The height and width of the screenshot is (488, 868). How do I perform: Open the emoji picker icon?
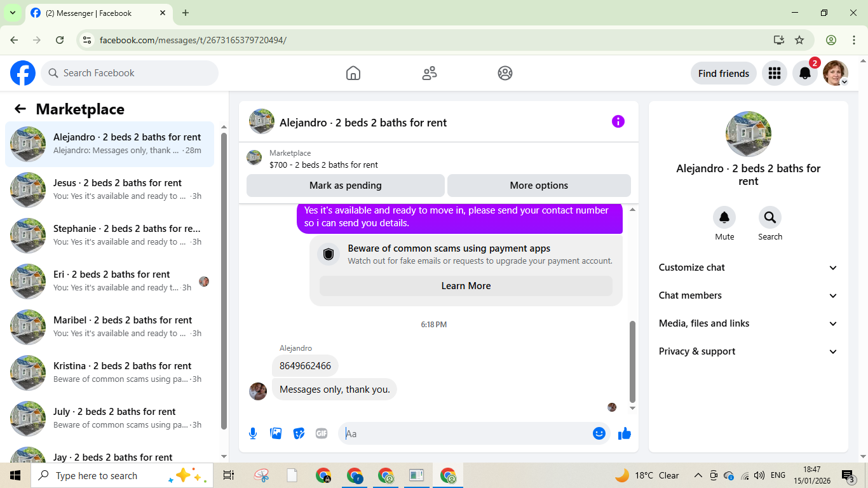(x=599, y=433)
